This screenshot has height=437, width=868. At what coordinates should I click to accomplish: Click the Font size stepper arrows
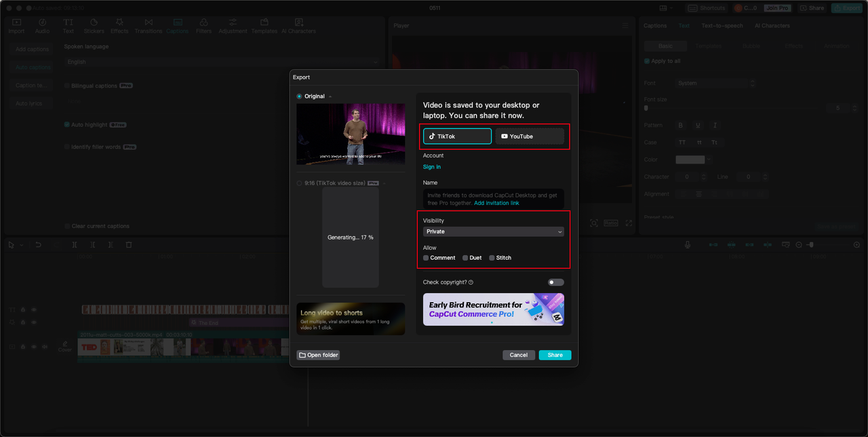(854, 108)
